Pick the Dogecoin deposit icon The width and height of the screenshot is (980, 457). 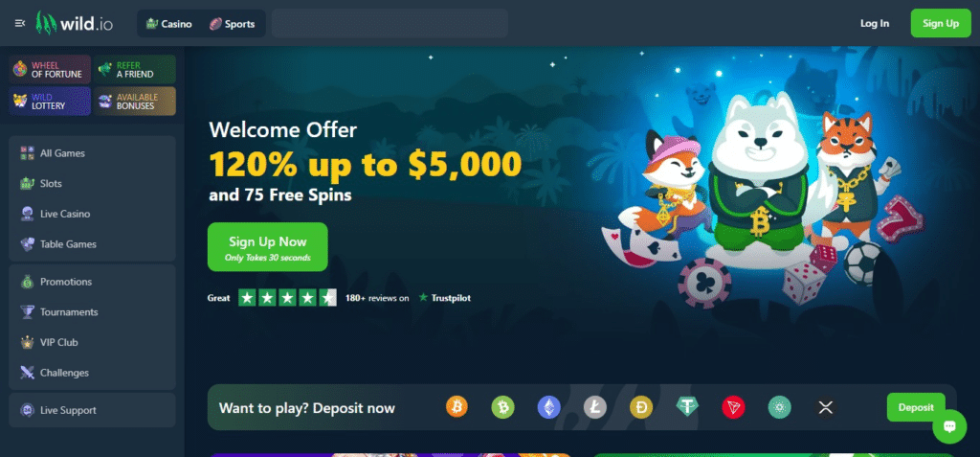click(641, 407)
